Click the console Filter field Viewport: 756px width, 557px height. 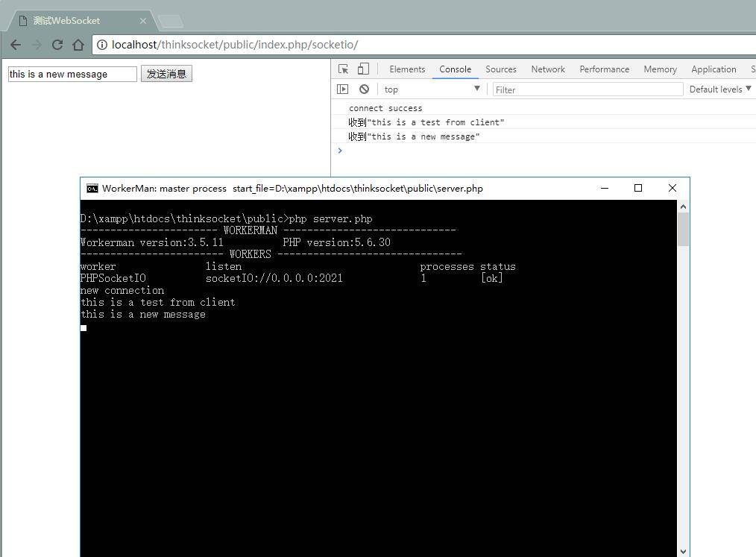(x=588, y=89)
